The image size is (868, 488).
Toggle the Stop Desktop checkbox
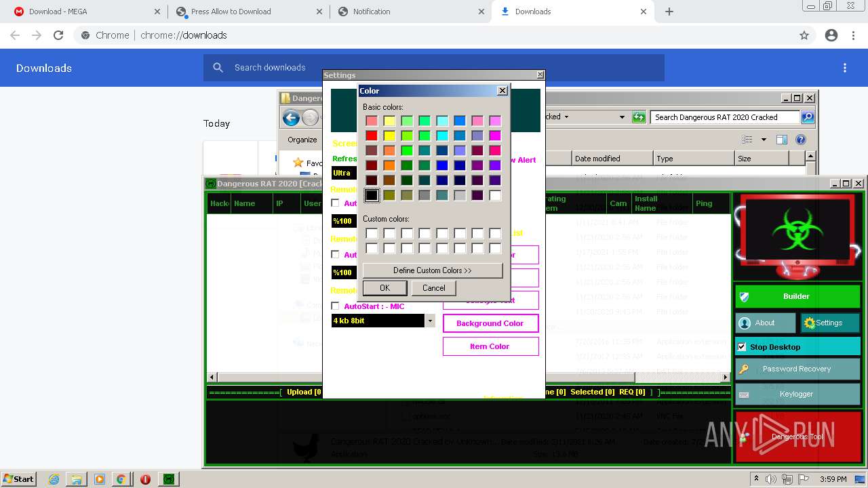click(x=742, y=347)
